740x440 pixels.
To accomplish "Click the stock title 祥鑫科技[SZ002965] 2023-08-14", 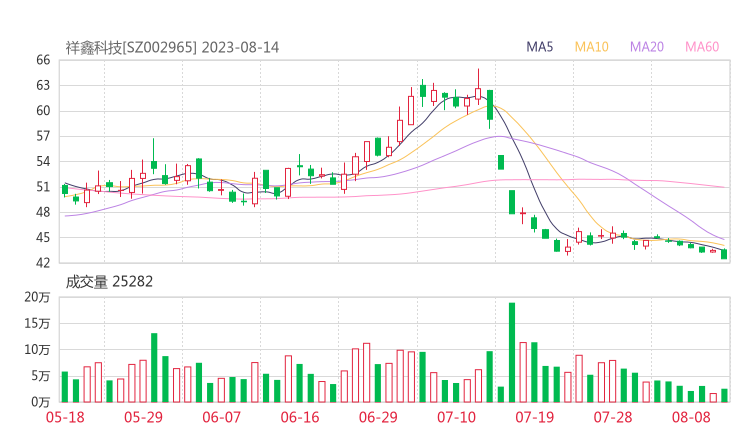I will [x=172, y=48].
